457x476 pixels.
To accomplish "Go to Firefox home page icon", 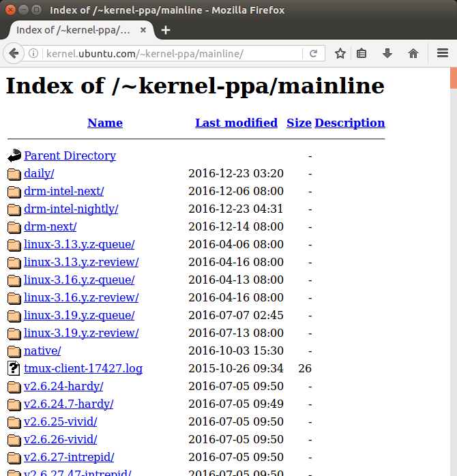I will pyautogui.click(x=413, y=54).
